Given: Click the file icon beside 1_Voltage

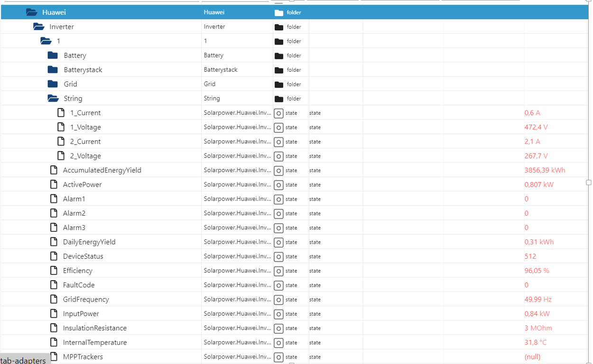Looking at the screenshot, I should pyautogui.click(x=61, y=127).
